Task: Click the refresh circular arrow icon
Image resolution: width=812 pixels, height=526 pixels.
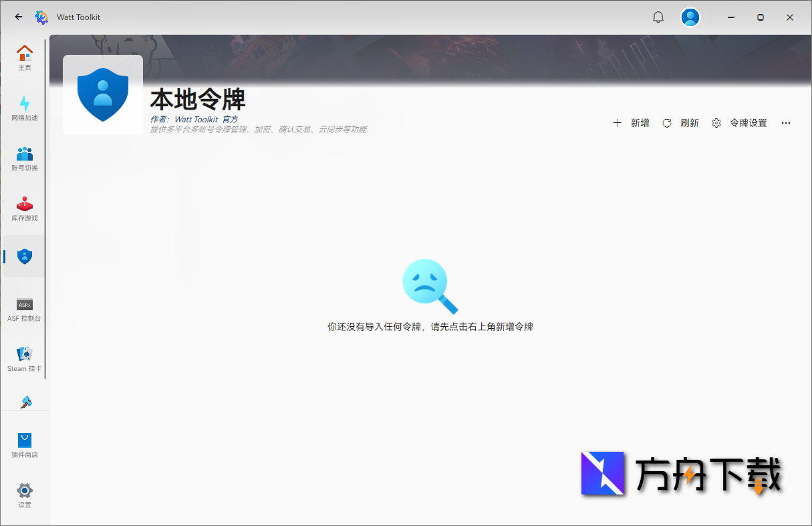Action: point(666,123)
